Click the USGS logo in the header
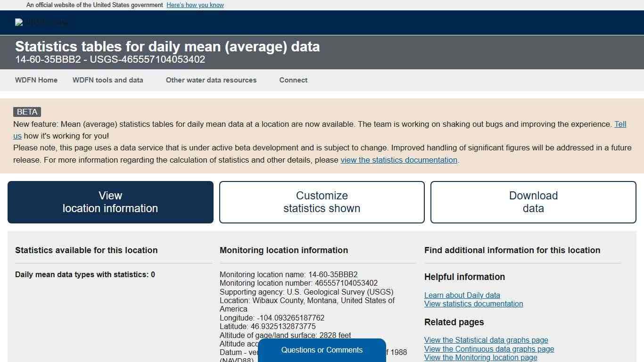Viewport: 644px width, 362px height. pos(42,22)
